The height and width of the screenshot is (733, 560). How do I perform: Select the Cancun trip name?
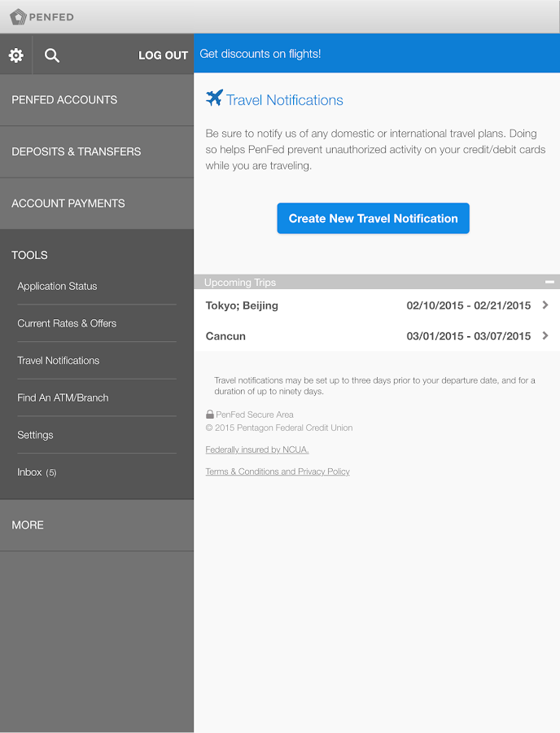(x=225, y=336)
